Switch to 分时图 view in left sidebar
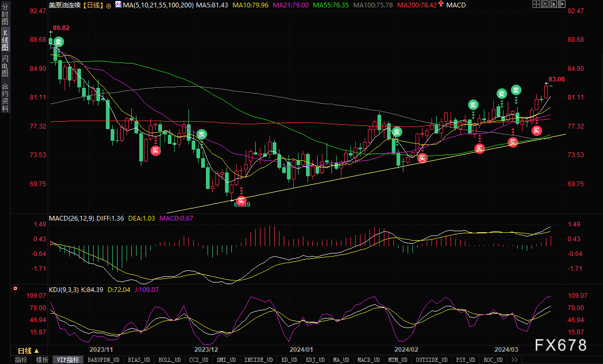 pyautogui.click(x=5, y=15)
